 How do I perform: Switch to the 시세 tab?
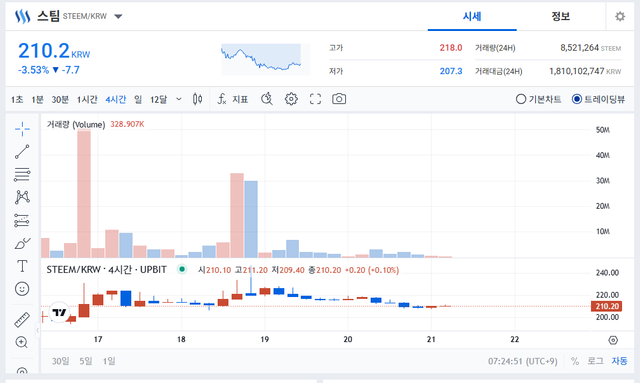pyautogui.click(x=472, y=17)
